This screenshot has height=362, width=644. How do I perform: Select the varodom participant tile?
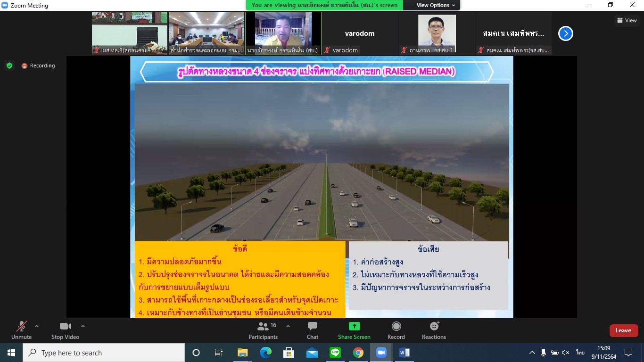(x=360, y=33)
